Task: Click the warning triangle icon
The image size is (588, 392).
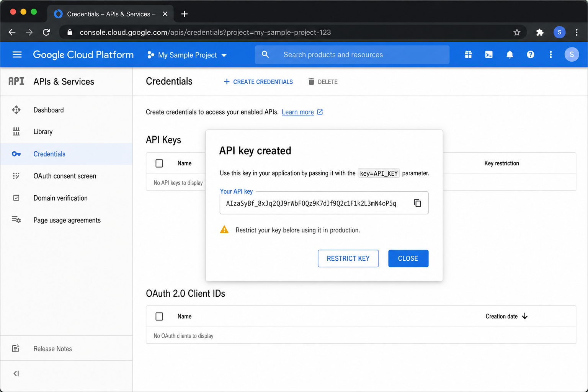Action: click(224, 230)
